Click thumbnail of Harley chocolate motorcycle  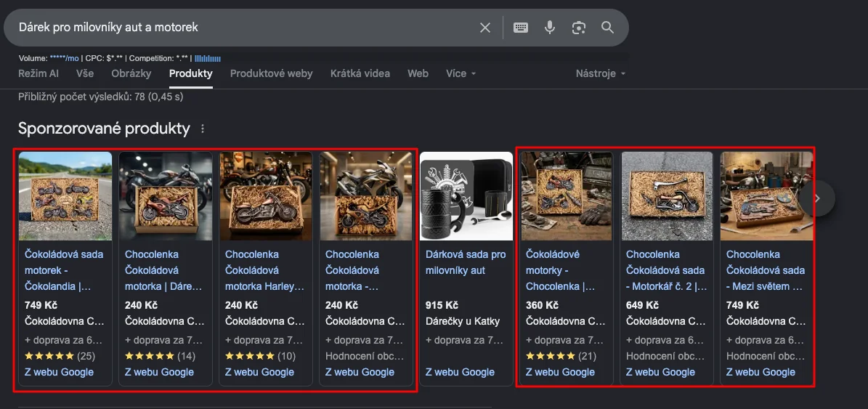coord(266,196)
